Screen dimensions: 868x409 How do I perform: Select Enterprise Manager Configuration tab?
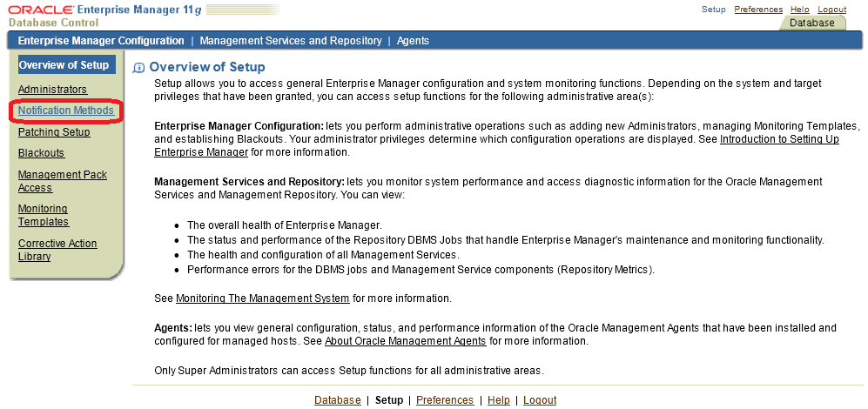click(x=101, y=40)
